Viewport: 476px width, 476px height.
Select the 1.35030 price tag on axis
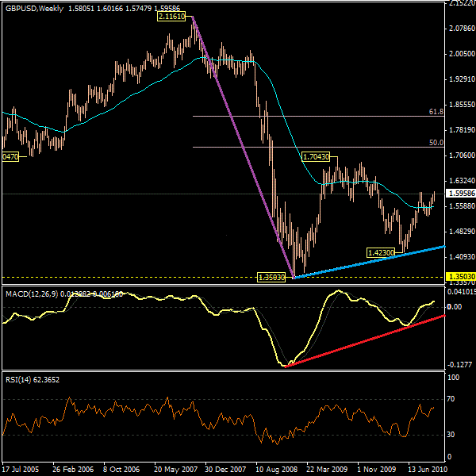coord(460,277)
